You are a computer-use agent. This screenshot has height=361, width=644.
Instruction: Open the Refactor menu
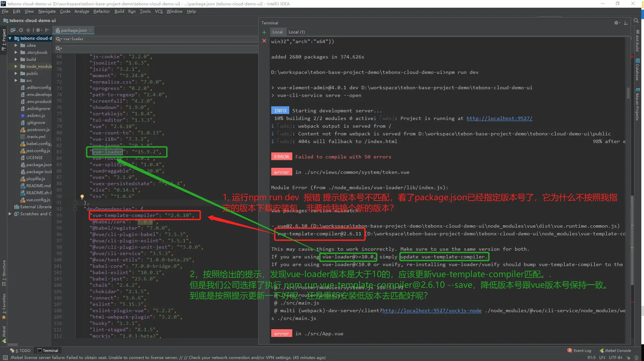102,11
